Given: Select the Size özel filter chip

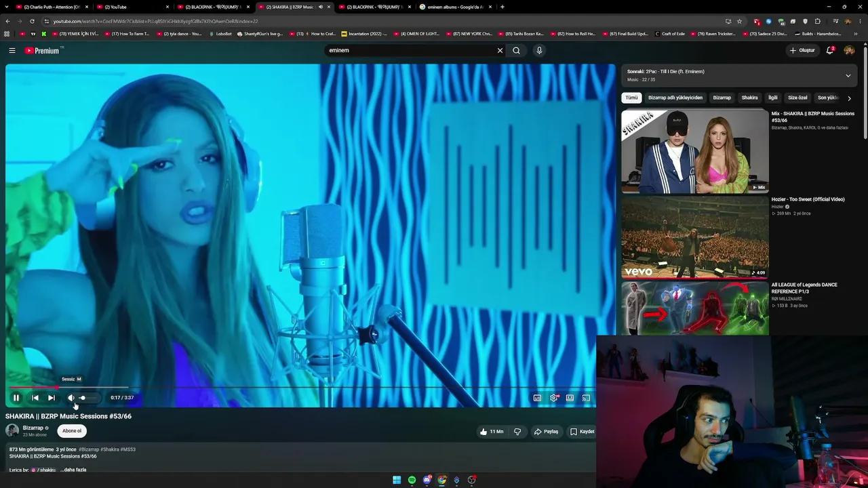Looking at the screenshot, I should click(x=797, y=98).
